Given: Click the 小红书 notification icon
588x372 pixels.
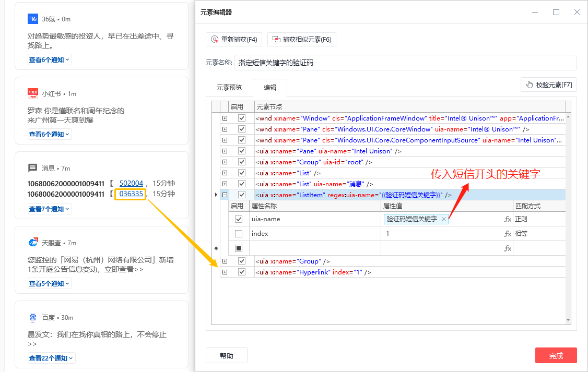Looking at the screenshot, I should [33, 93].
